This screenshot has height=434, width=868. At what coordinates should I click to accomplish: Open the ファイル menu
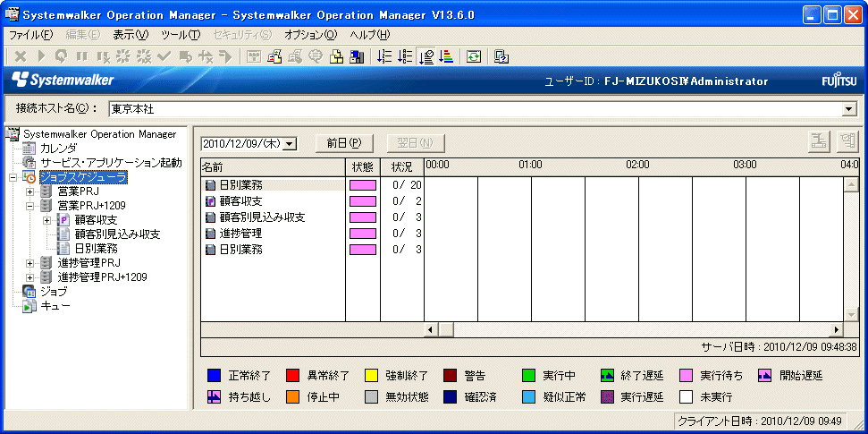[x=30, y=34]
